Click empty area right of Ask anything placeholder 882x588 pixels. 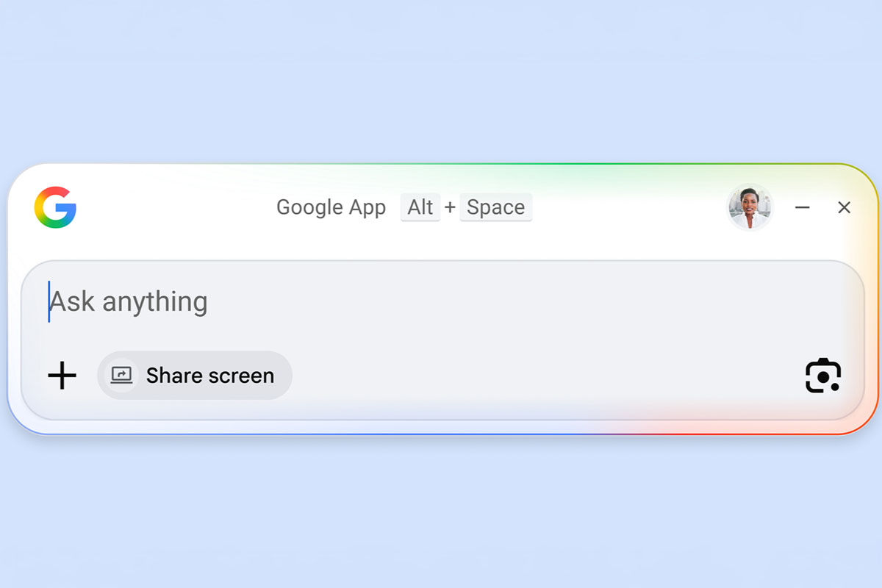514,302
